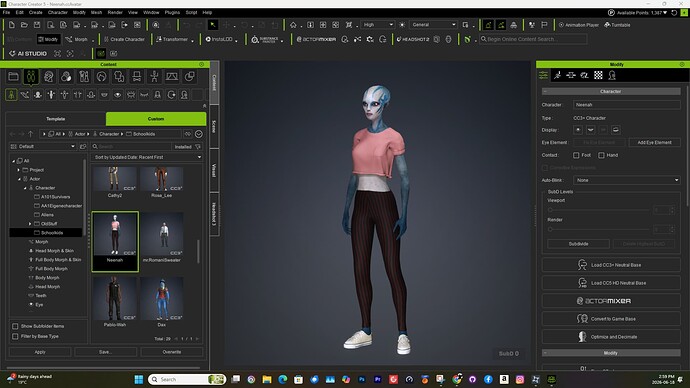This screenshot has height=388, width=690.
Task: Expand the OldStuff folder in tree
Action: [x=30, y=224]
